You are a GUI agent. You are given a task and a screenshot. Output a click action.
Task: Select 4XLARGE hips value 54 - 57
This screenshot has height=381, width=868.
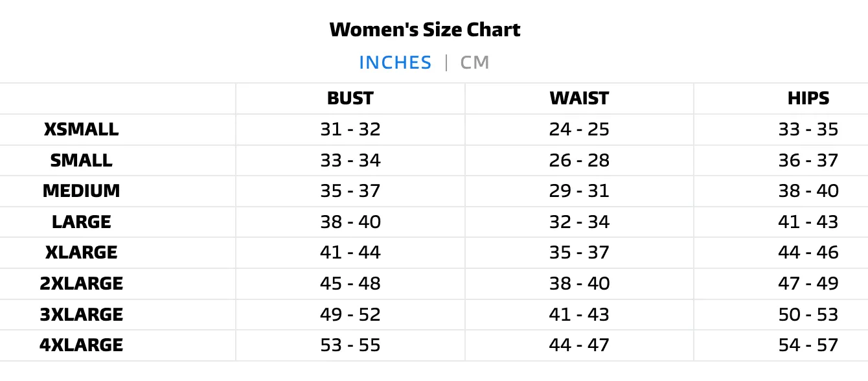pyautogui.click(x=808, y=345)
